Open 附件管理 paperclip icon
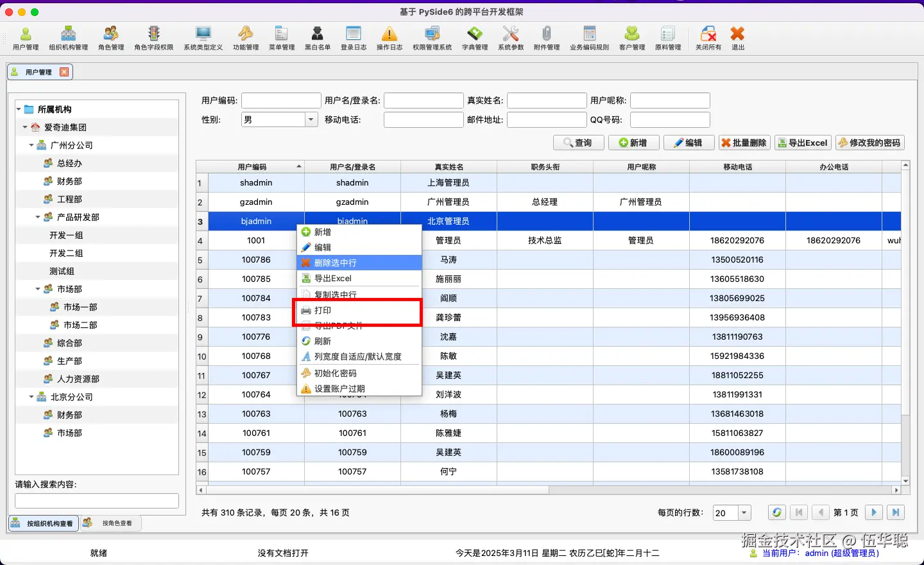Image resolution: width=924 pixels, height=565 pixels. point(547,38)
